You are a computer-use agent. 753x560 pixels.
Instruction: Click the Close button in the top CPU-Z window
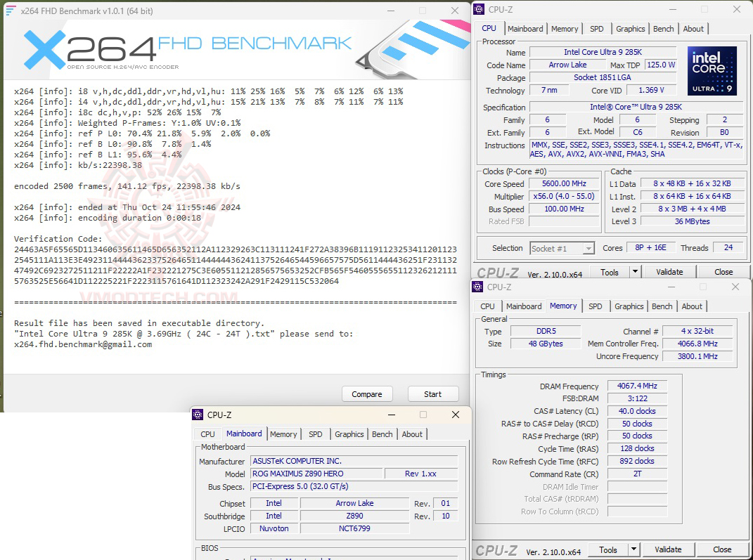pyautogui.click(x=723, y=272)
